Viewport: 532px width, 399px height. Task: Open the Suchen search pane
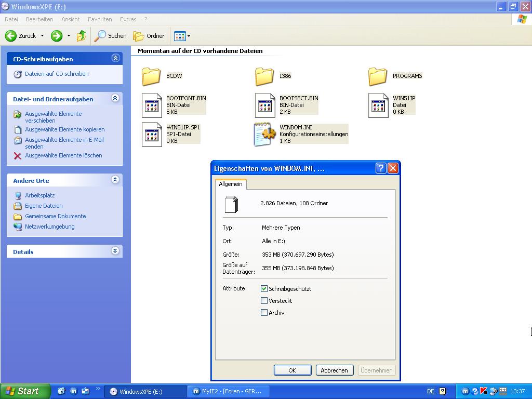click(110, 36)
